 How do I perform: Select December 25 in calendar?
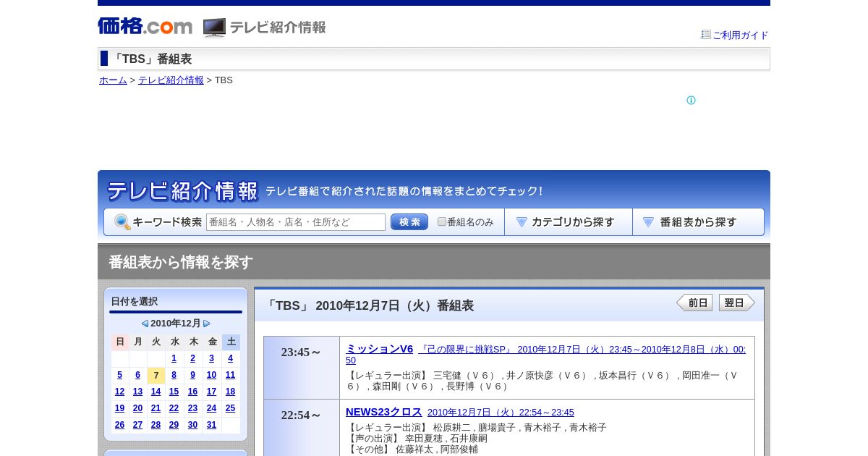tap(230, 408)
